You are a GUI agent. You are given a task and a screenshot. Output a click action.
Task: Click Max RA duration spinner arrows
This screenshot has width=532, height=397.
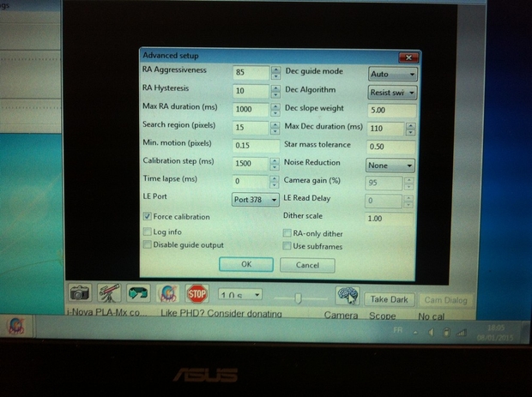(275, 109)
